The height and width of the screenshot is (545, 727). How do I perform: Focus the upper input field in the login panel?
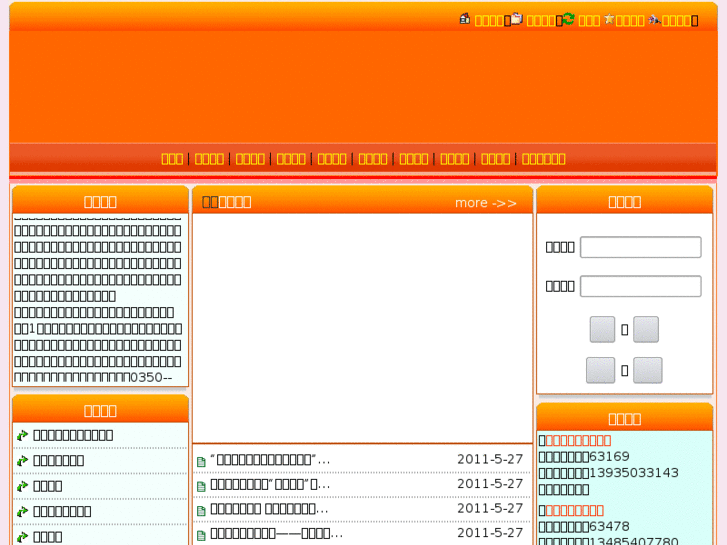click(640, 247)
